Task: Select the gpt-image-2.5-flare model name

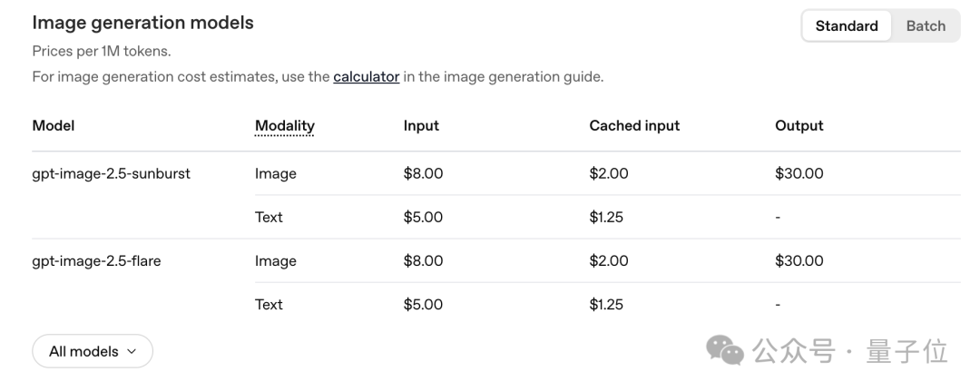Action: pos(96,261)
